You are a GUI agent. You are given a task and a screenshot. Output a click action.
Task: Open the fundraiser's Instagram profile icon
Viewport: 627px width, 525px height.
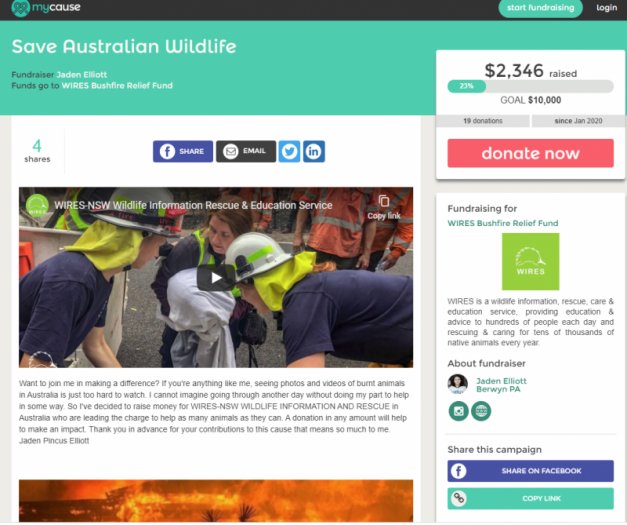click(458, 411)
